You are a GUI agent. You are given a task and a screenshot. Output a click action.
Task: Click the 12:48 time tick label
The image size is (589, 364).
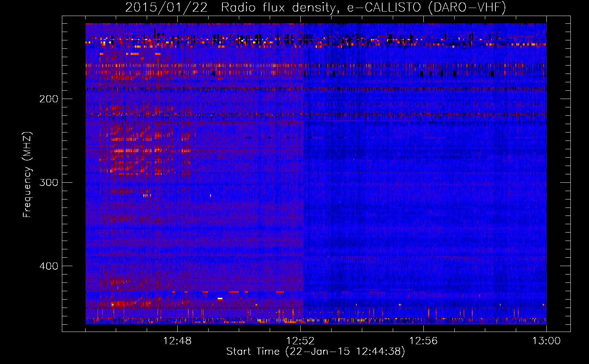click(x=177, y=341)
